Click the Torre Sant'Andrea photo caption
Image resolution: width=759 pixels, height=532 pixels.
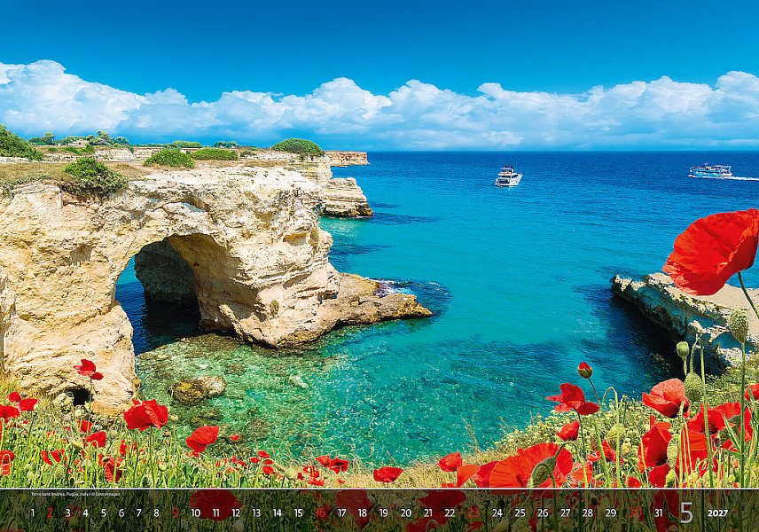pyautogui.click(x=75, y=494)
